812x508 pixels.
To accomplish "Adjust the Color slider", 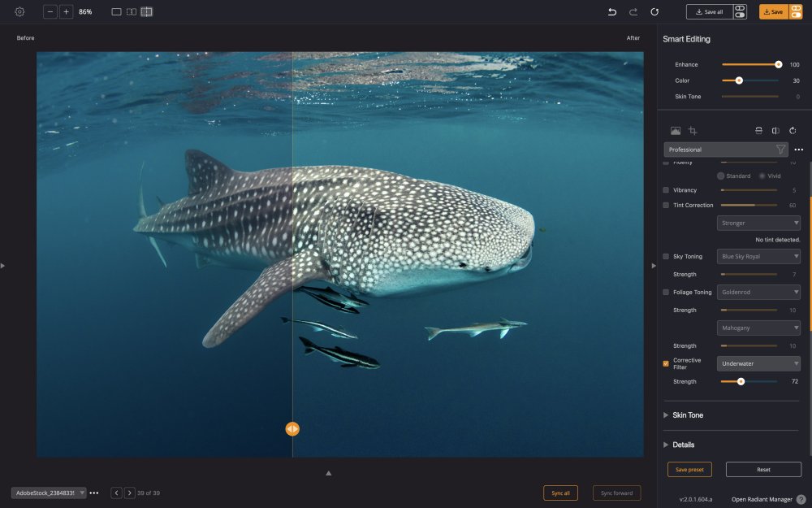I will point(750,80).
